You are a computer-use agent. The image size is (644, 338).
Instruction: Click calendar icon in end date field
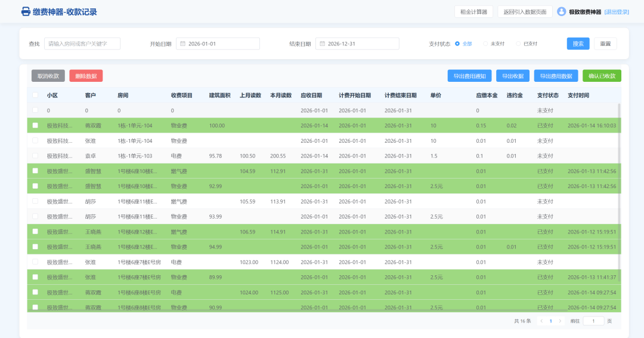(321, 44)
